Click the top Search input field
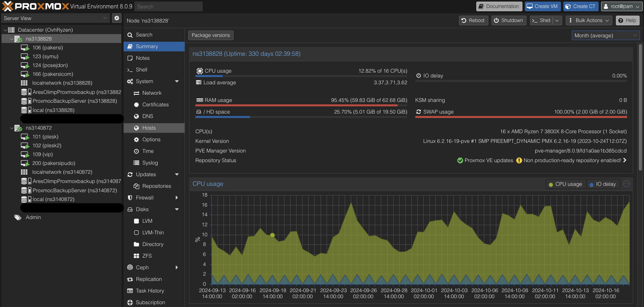 168,6
